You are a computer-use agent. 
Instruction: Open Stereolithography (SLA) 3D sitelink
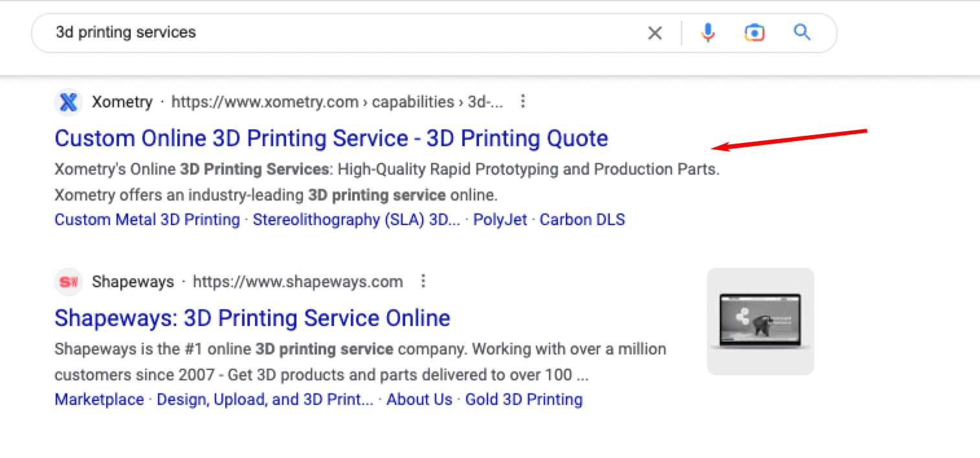coord(357,220)
